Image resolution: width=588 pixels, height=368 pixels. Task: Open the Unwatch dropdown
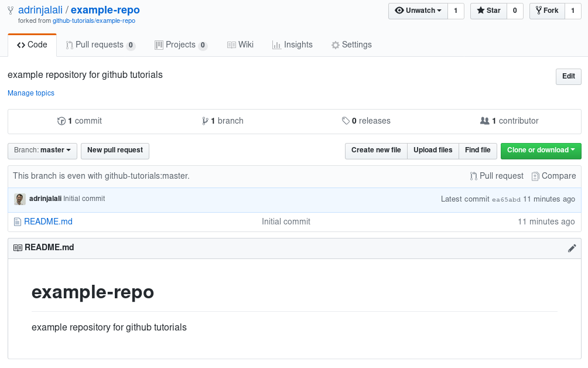[418, 11]
